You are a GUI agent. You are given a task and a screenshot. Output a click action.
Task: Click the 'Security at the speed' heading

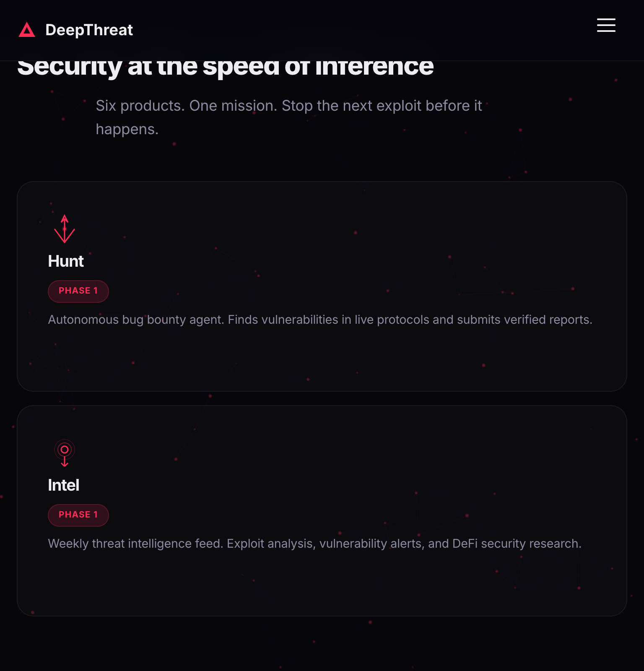[226, 68]
